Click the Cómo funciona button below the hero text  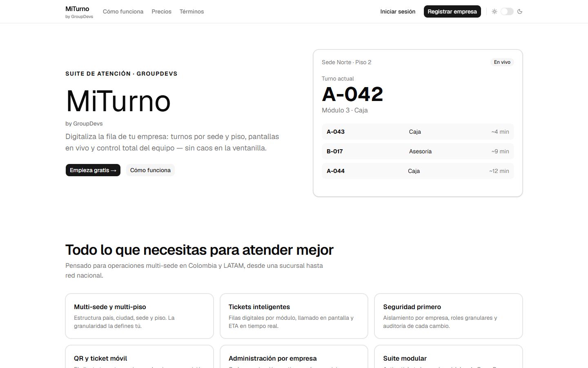[150, 170]
